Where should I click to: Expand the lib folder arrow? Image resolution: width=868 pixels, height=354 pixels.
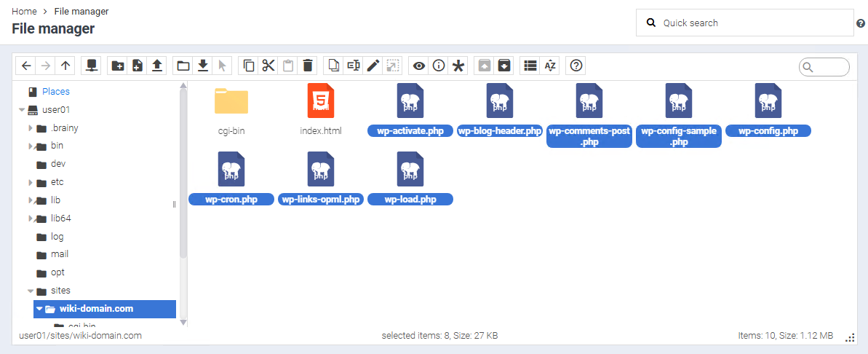tap(31, 200)
